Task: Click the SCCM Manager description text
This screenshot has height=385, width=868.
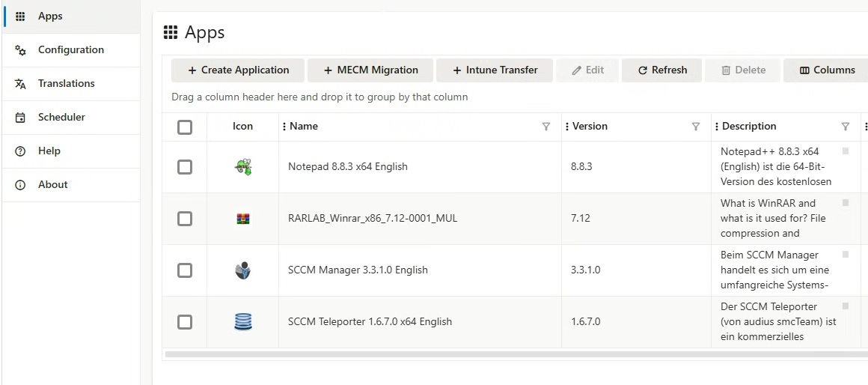Action: (774, 270)
